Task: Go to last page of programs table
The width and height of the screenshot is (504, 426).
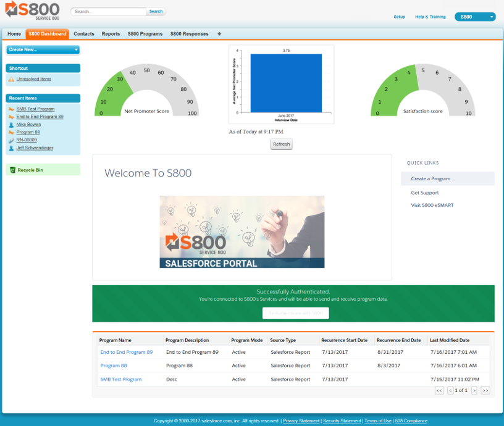Action: [x=485, y=390]
